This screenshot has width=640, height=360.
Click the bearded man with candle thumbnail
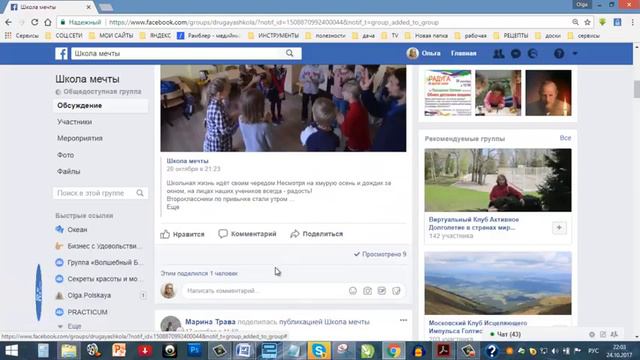[548, 93]
